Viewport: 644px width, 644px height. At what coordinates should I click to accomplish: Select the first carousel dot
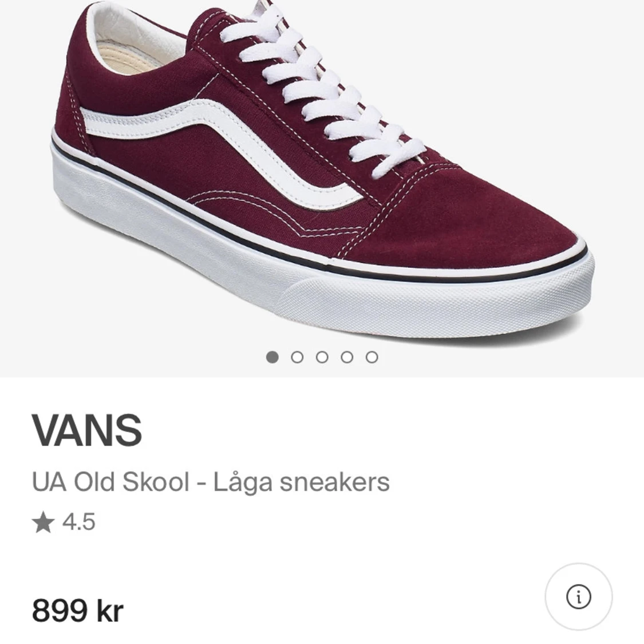click(x=272, y=357)
